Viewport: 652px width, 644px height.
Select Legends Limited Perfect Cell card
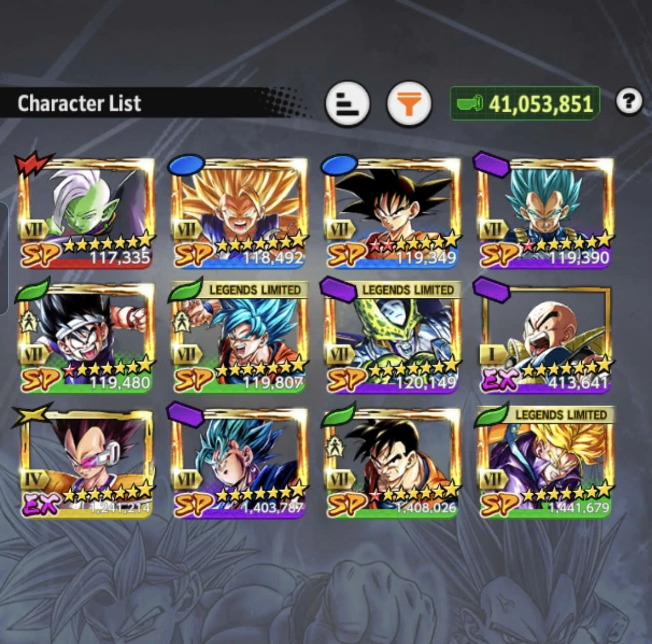click(x=392, y=338)
